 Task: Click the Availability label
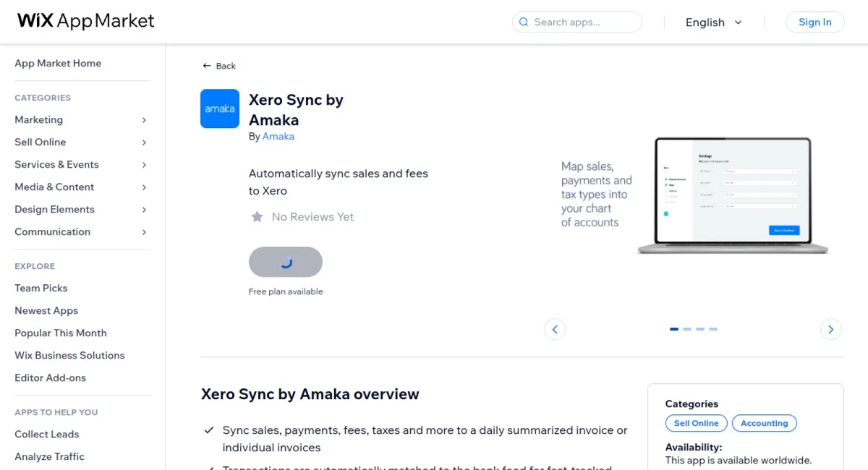point(694,447)
